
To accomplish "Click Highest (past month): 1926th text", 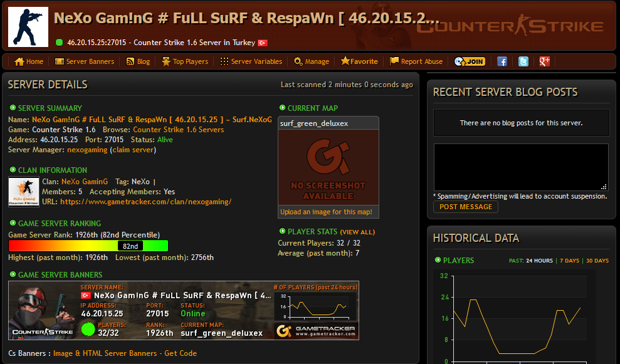I will [x=58, y=257].
